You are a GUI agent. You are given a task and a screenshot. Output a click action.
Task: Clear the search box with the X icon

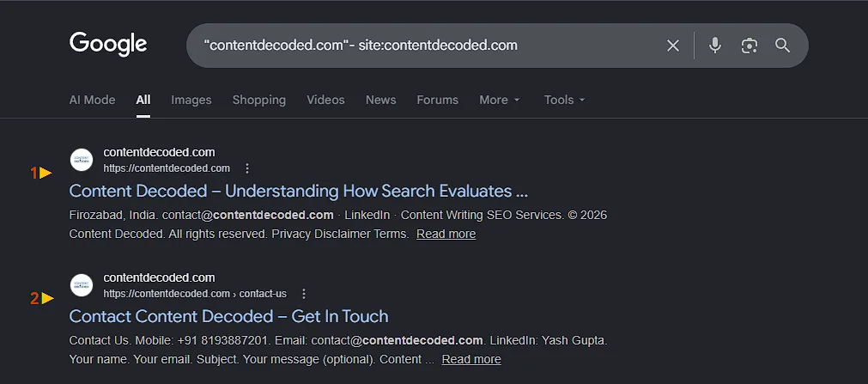[x=672, y=46]
